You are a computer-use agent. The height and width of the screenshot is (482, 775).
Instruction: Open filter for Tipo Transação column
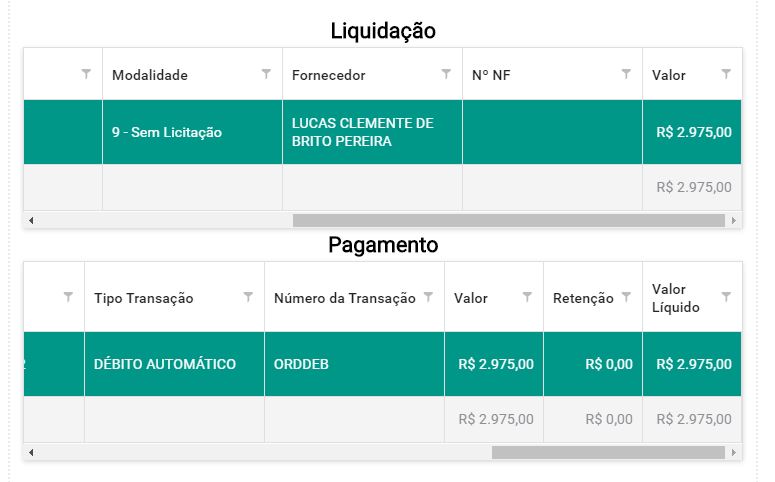(248, 297)
